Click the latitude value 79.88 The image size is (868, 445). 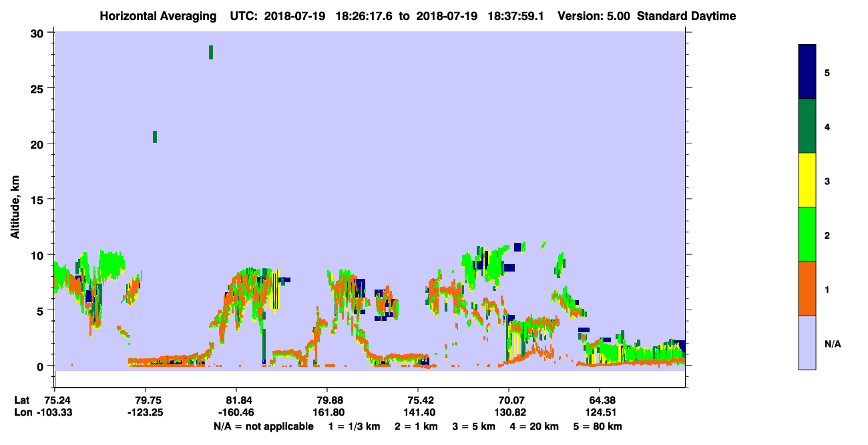point(327,400)
